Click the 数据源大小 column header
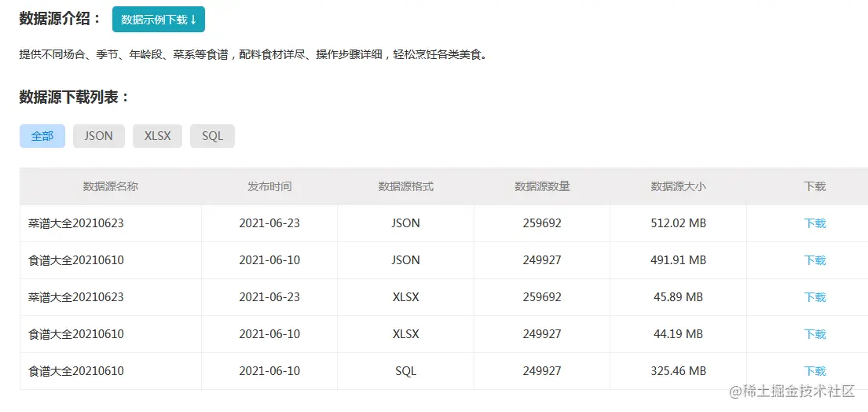868x412 pixels. [x=678, y=186]
